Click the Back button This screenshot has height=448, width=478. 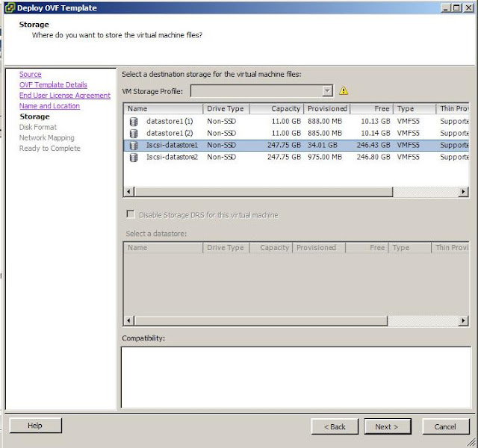coord(335,426)
